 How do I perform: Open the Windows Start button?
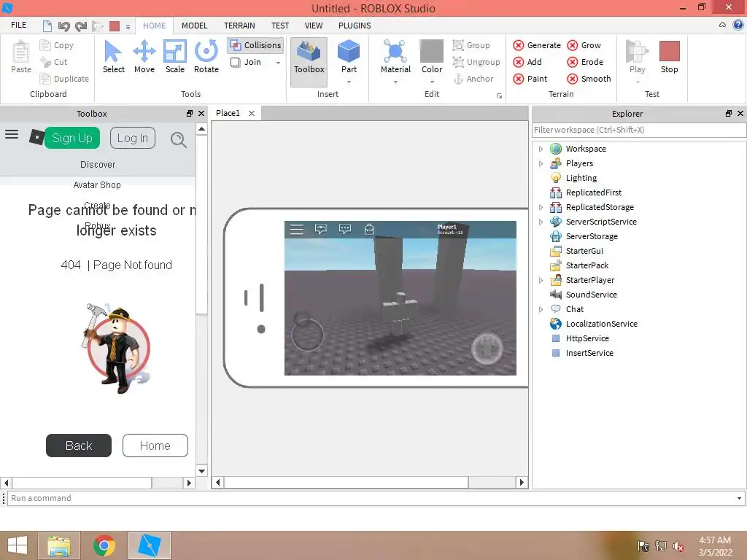click(x=18, y=545)
